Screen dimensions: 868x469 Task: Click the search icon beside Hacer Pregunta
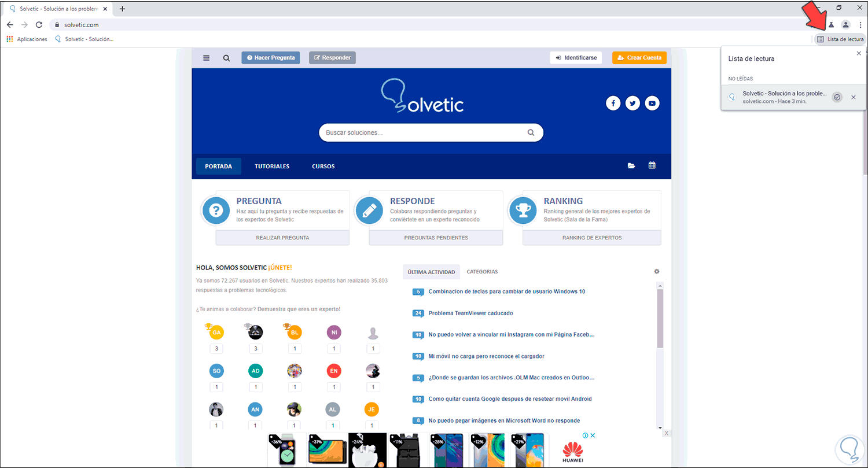point(226,58)
